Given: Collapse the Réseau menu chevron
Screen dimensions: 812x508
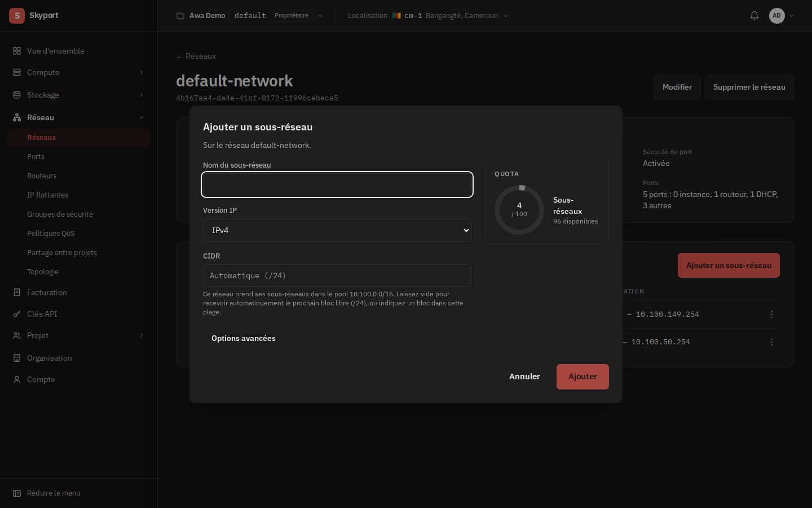Looking at the screenshot, I should tap(142, 117).
